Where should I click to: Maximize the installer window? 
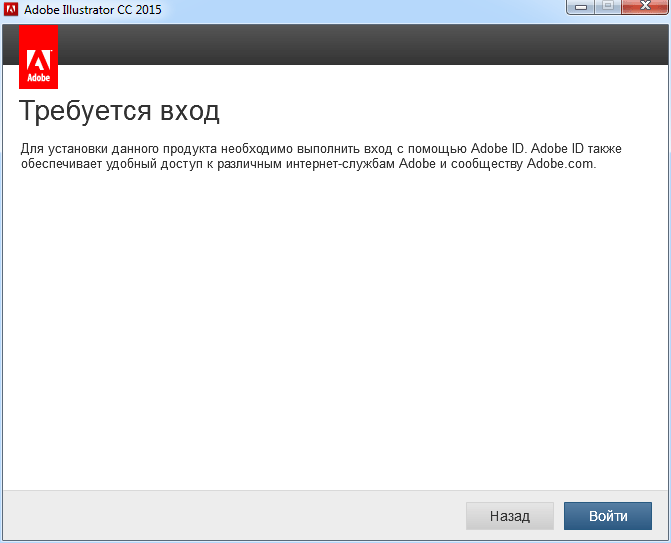[x=608, y=9]
